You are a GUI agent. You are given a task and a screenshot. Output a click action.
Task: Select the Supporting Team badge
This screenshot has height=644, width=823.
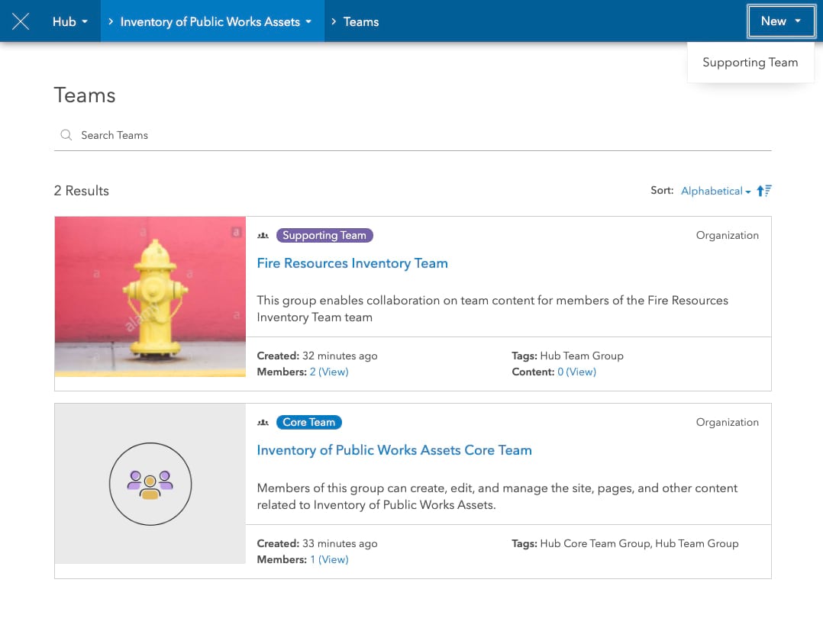[324, 235]
